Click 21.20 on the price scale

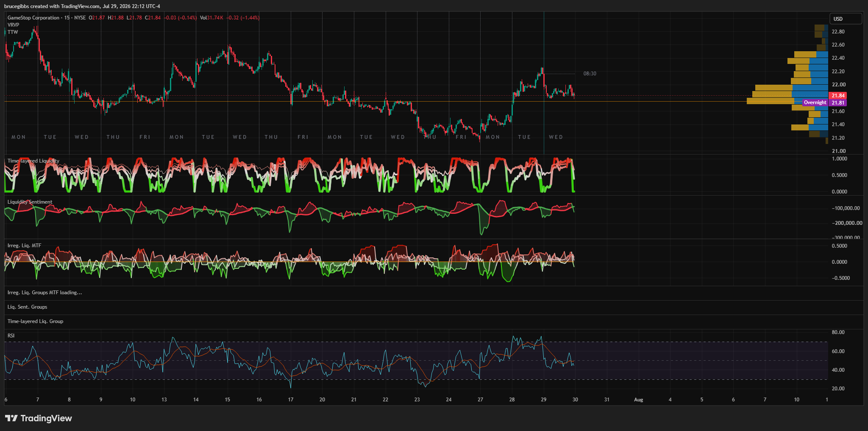coord(838,138)
